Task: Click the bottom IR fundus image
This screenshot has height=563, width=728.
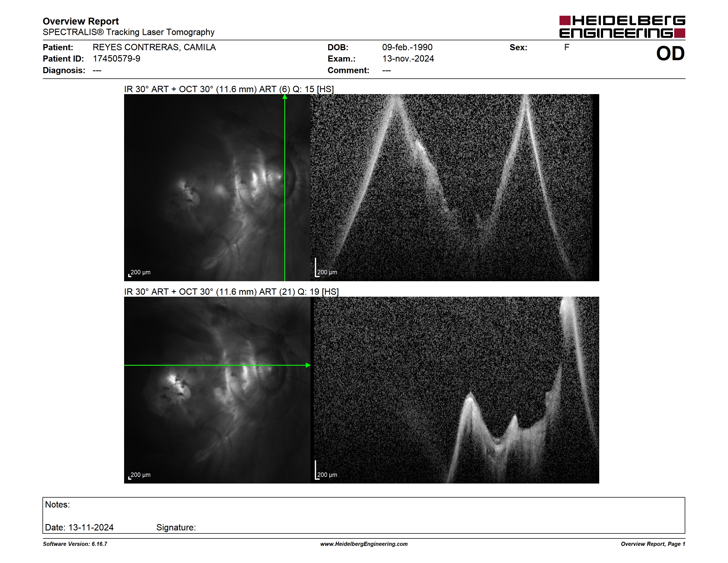Action: (x=217, y=390)
